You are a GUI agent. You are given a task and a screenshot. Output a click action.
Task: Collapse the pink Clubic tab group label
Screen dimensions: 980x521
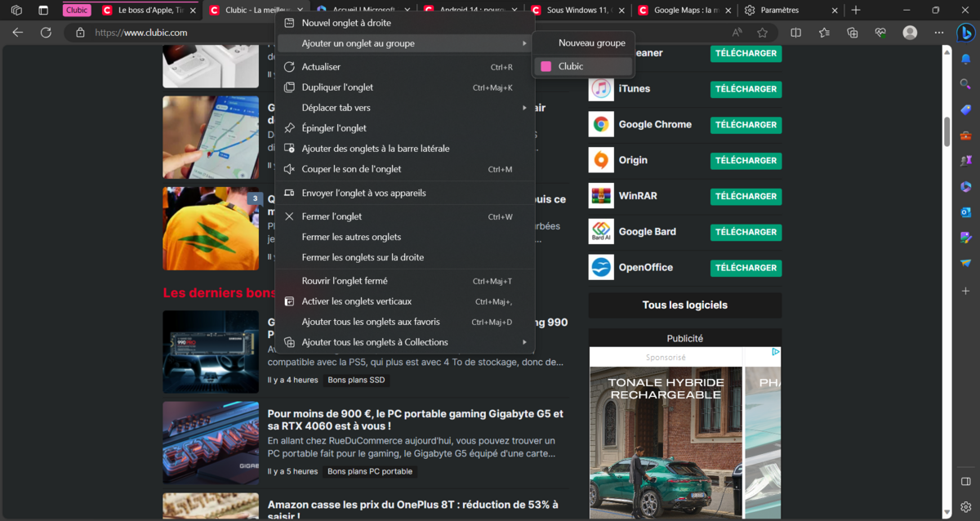[x=77, y=11]
